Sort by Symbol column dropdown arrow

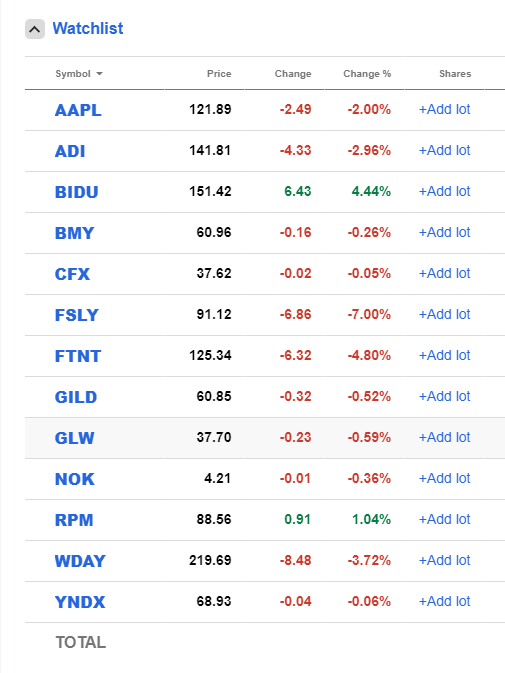[100, 74]
